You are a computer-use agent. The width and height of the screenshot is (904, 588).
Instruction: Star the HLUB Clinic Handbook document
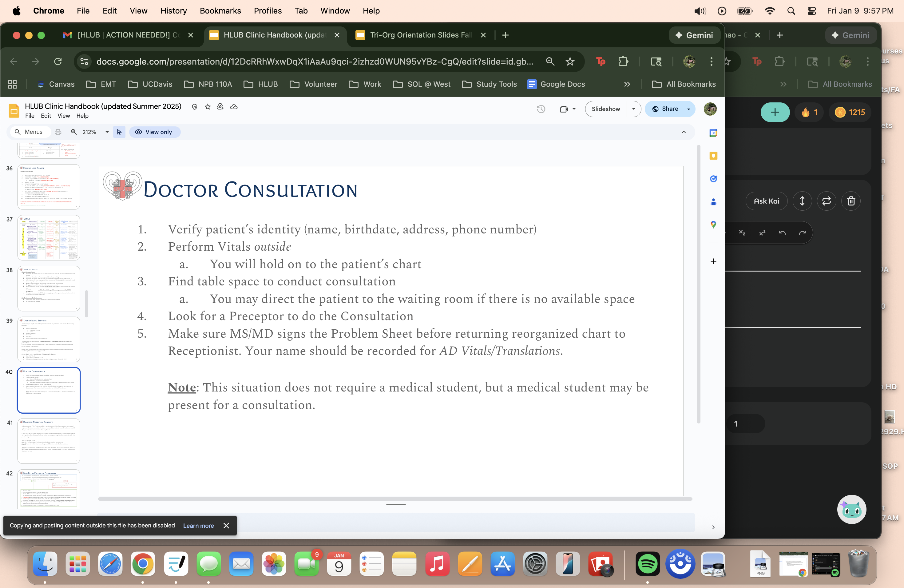coord(207,107)
